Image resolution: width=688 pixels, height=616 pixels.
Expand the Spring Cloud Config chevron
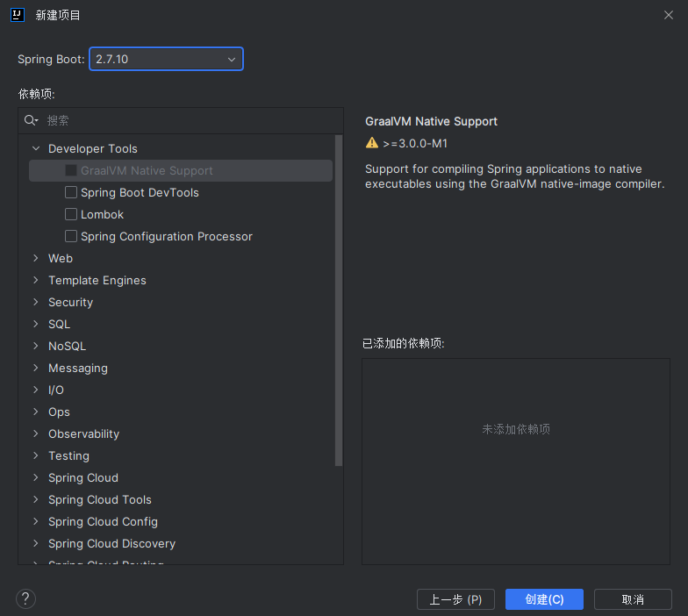pyautogui.click(x=36, y=521)
